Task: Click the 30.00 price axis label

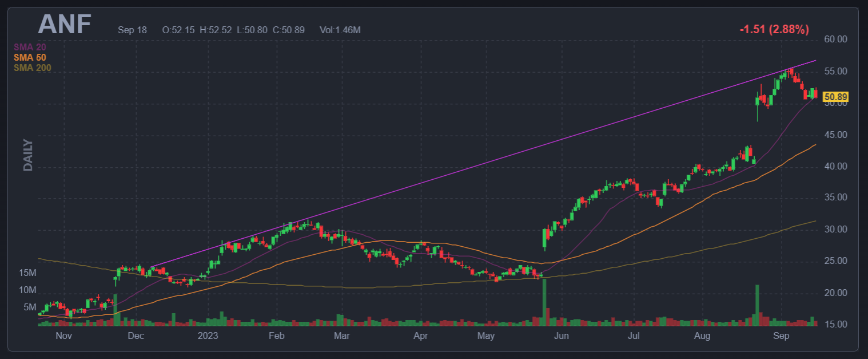Action: click(x=835, y=230)
